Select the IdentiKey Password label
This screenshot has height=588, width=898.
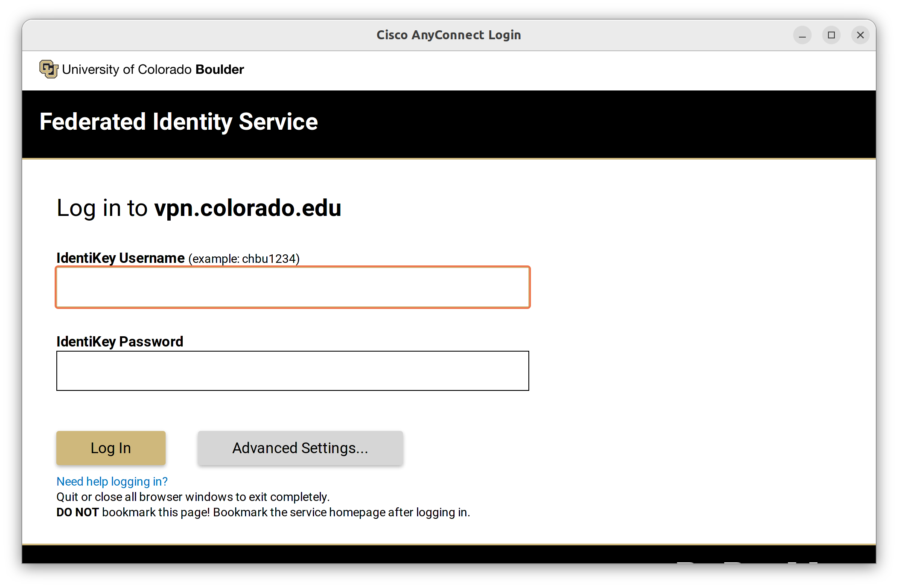(120, 341)
